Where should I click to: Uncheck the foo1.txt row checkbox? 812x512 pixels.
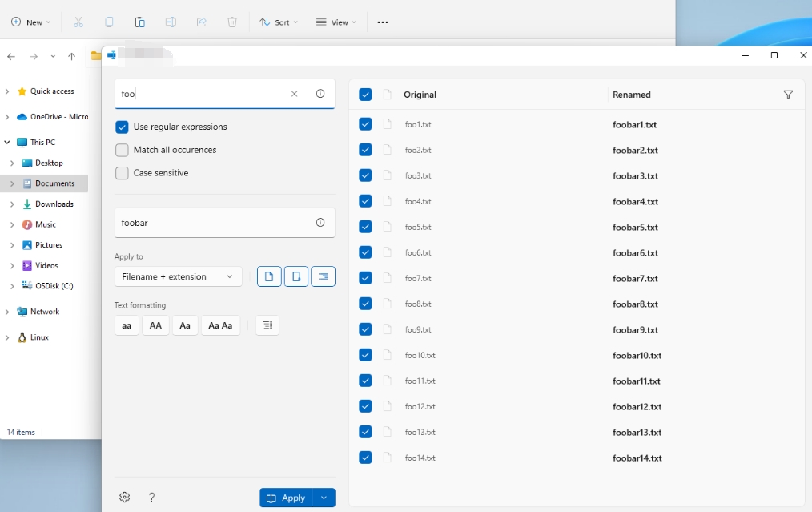coord(365,124)
